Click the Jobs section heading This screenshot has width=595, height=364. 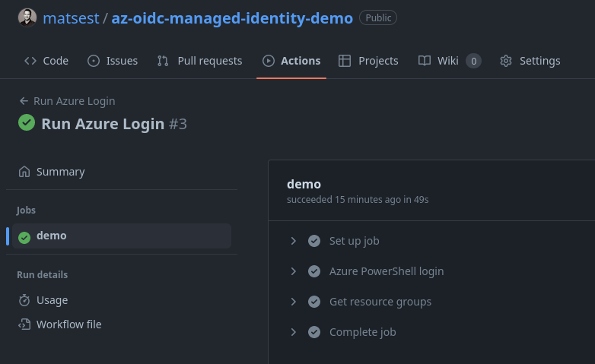pos(26,210)
